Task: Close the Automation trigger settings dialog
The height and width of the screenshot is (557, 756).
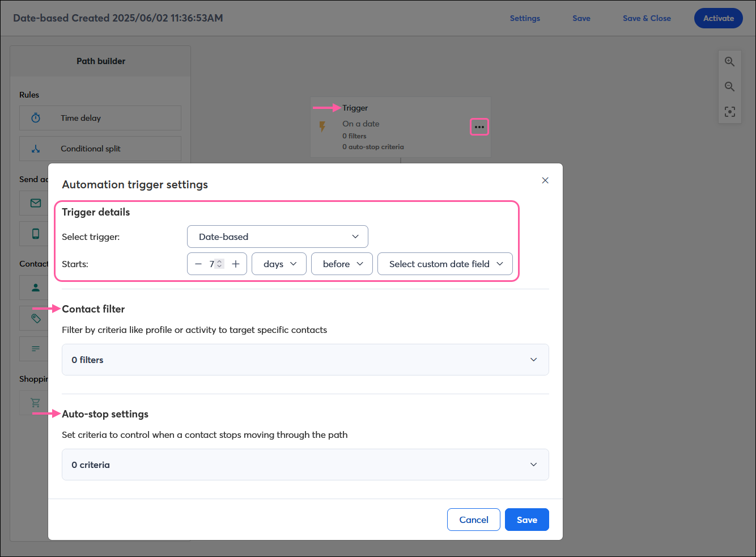Action: click(x=545, y=180)
